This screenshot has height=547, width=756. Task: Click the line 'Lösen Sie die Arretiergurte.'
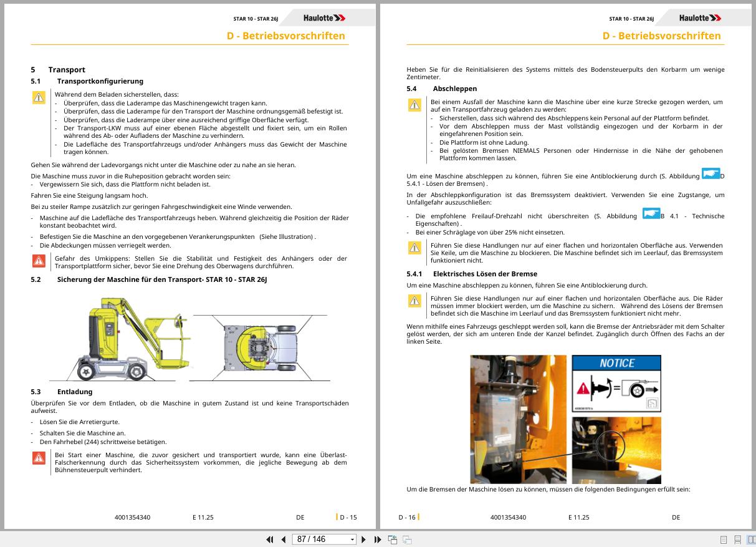tap(79, 422)
